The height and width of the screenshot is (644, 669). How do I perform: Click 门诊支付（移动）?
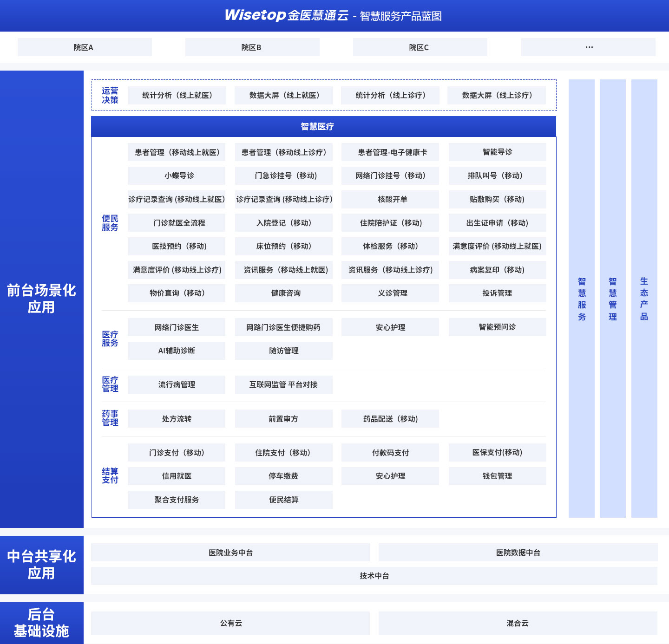tap(177, 453)
